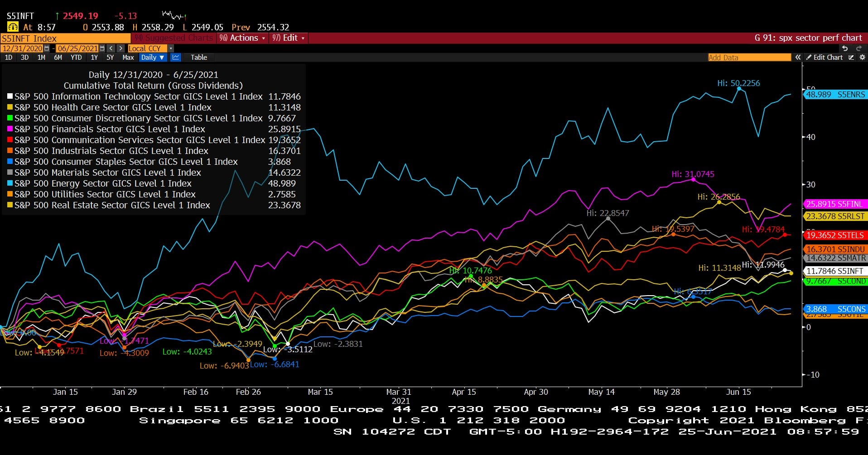The image size is (868, 455).
Task: Collapse panel with double left chevron
Action: (798, 57)
